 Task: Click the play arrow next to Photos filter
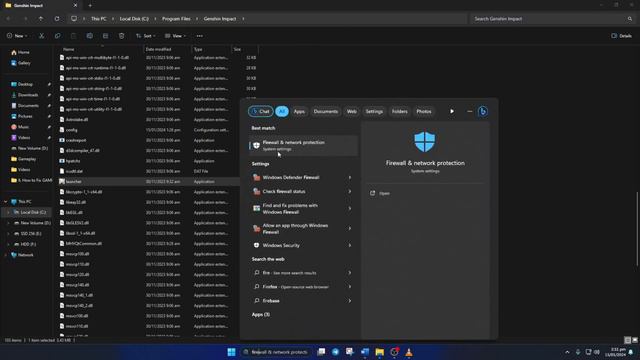pyautogui.click(x=452, y=111)
